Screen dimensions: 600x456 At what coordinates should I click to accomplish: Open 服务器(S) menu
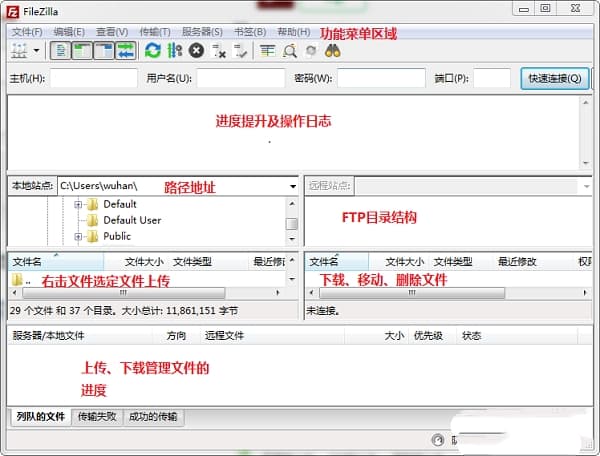[x=202, y=32]
